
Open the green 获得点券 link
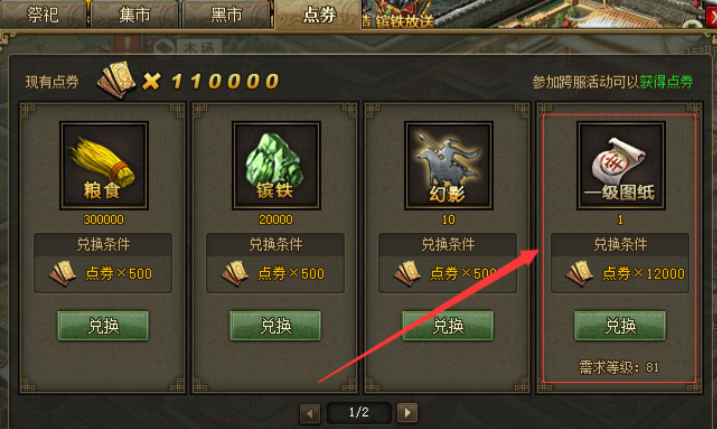666,82
